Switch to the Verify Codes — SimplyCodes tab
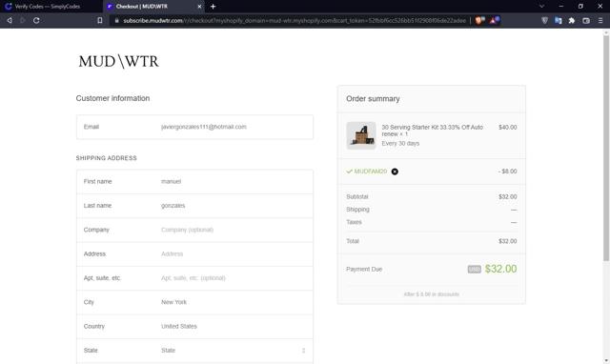This screenshot has height=364, width=610. [48, 7]
